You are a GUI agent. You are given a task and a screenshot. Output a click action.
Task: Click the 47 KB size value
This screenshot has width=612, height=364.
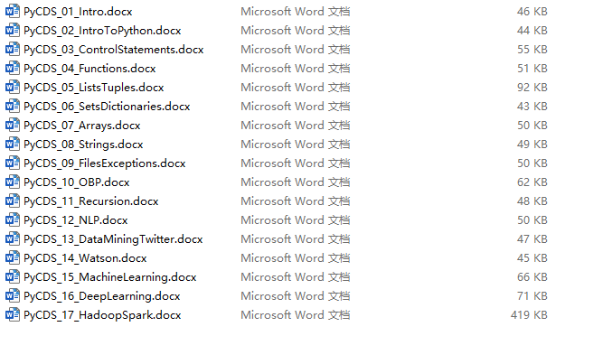tap(532, 239)
